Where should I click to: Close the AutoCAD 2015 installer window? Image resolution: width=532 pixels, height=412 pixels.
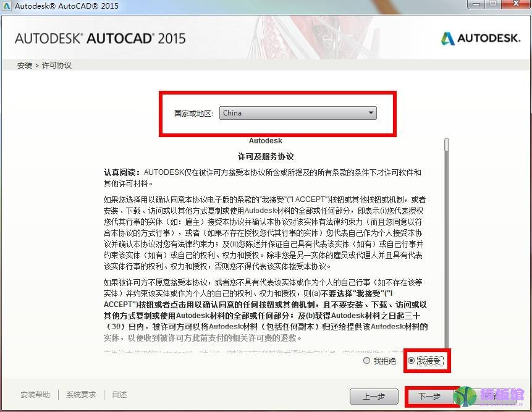[x=516, y=4]
